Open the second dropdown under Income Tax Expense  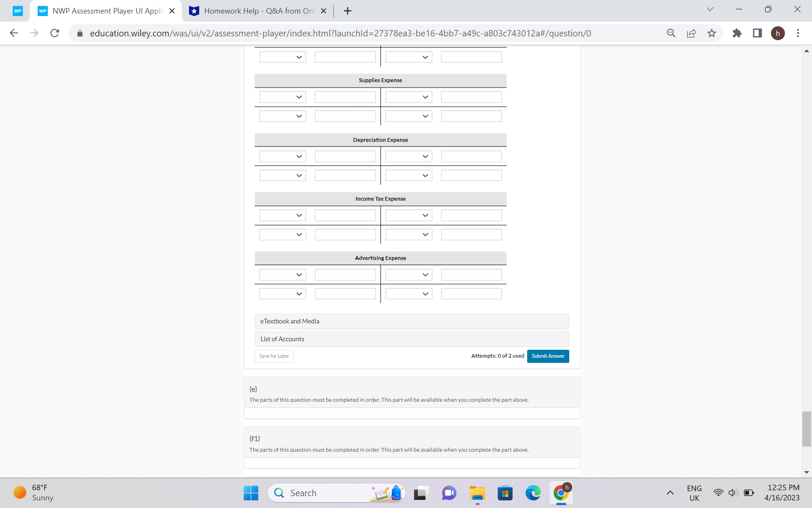pos(282,234)
